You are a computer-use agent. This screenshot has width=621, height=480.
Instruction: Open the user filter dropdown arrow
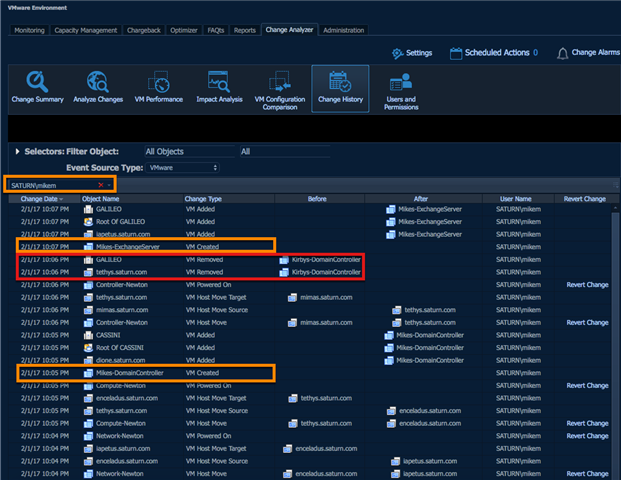pos(109,185)
